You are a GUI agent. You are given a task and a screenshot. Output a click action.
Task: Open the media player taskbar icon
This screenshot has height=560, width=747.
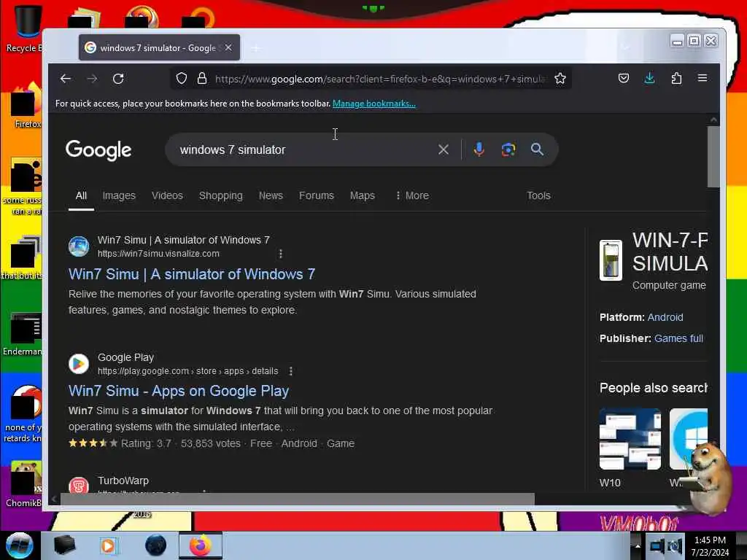pyautogui.click(x=108, y=545)
